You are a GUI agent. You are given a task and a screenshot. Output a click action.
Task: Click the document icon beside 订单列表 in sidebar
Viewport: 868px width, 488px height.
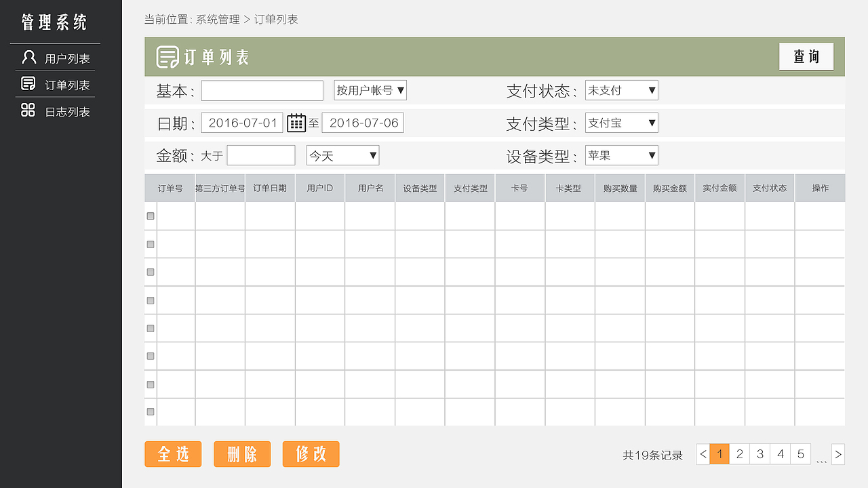tap(28, 84)
